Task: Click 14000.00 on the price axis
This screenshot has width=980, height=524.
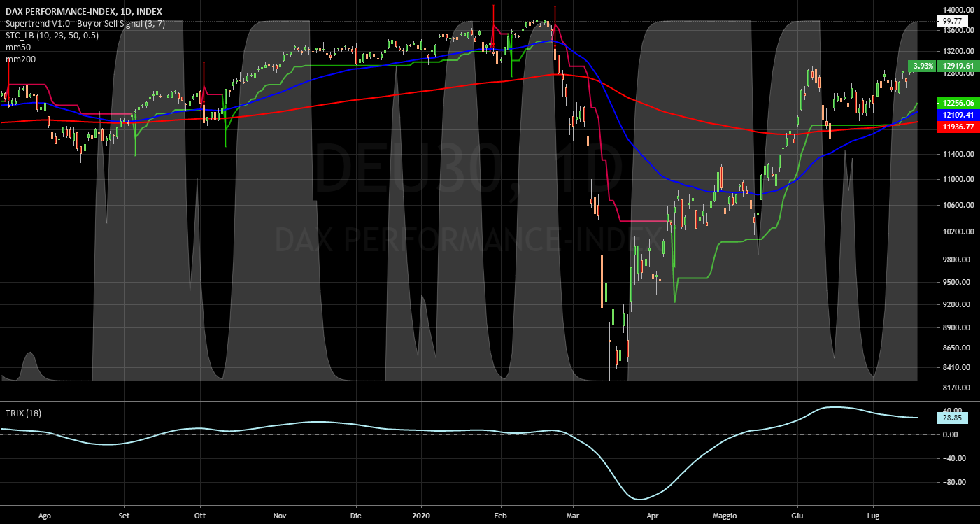Action: click(958, 9)
